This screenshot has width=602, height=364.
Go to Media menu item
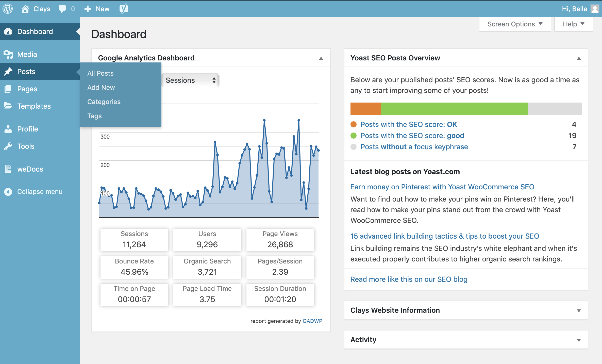40,54
